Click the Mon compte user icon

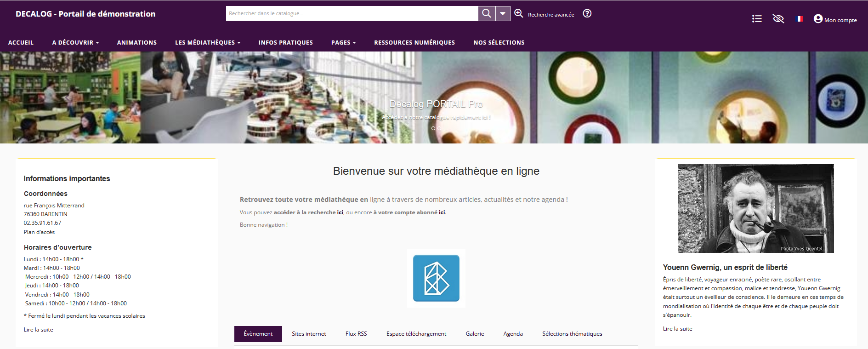click(818, 19)
